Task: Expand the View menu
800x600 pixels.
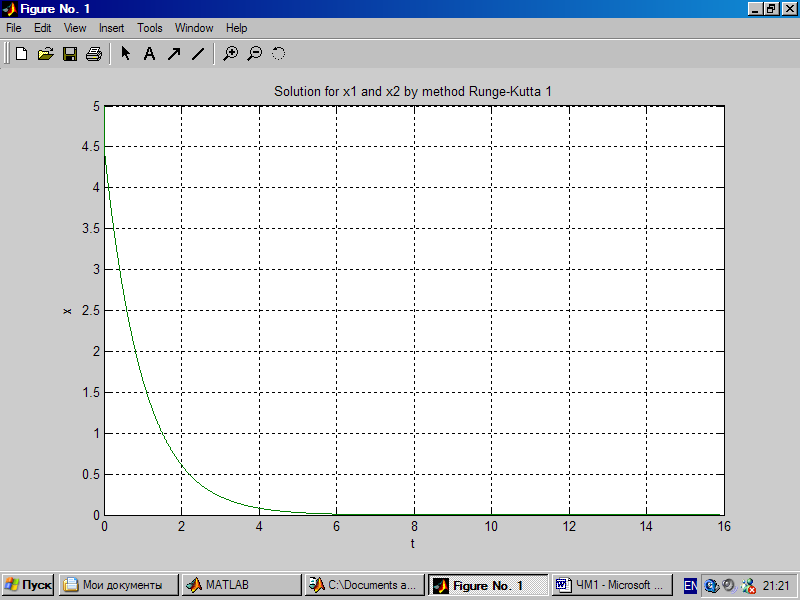Action: [x=75, y=28]
